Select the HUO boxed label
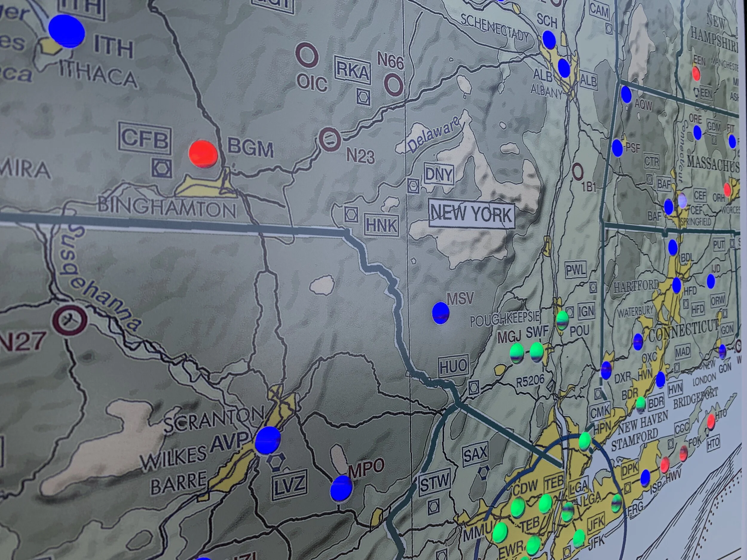747x560 pixels. pos(454,366)
